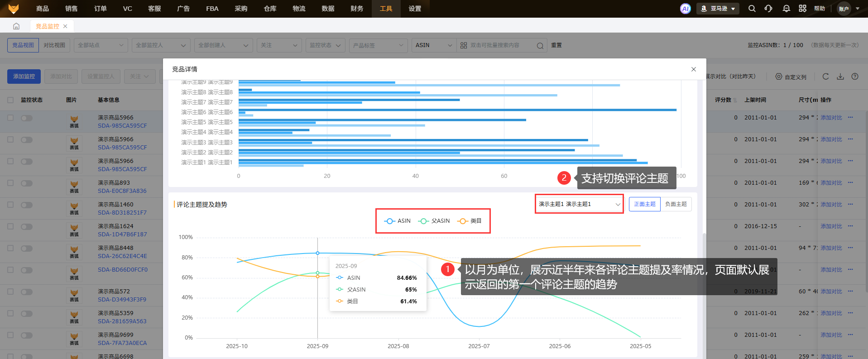The height and width of the screenshot is (359, 868).
Task: Check the select-all checkbox in table header
Action: click(x=10, y=100)
